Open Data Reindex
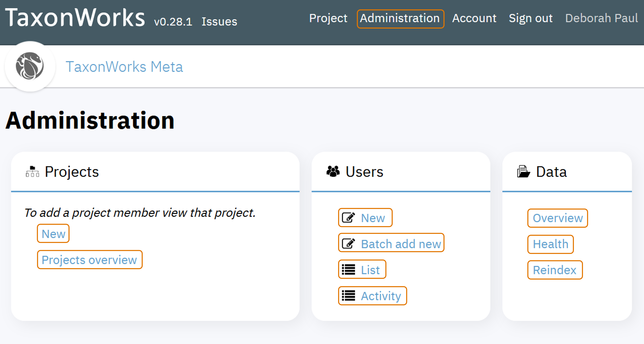644x344 pixels. (555, 270)
